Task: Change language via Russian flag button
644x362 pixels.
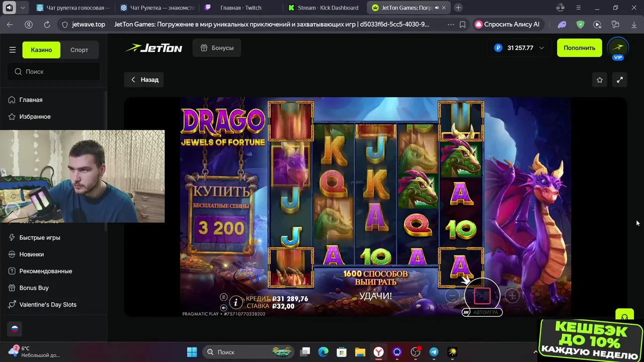Action: click(15, 329)
